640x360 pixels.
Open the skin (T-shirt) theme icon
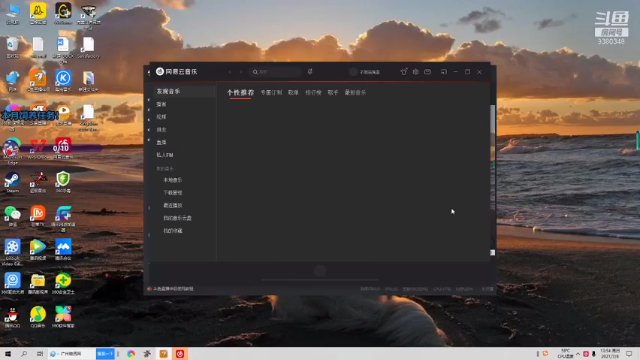pos(404,72)
